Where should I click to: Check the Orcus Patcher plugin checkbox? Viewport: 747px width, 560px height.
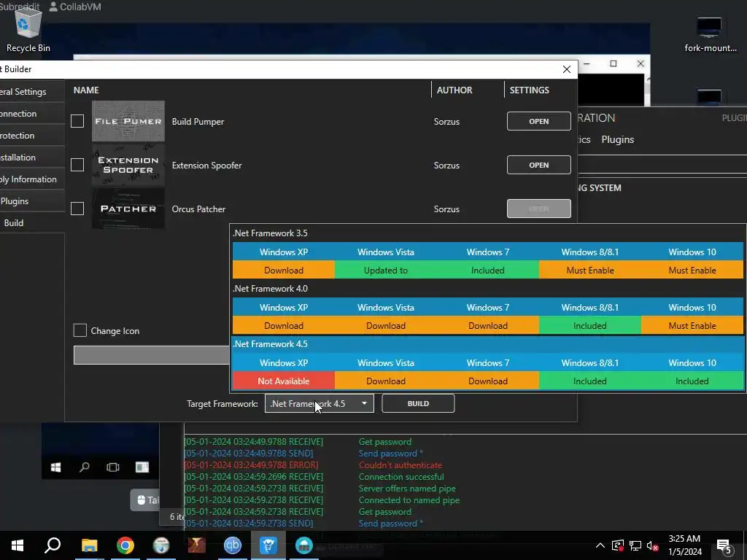click(77, 209)
